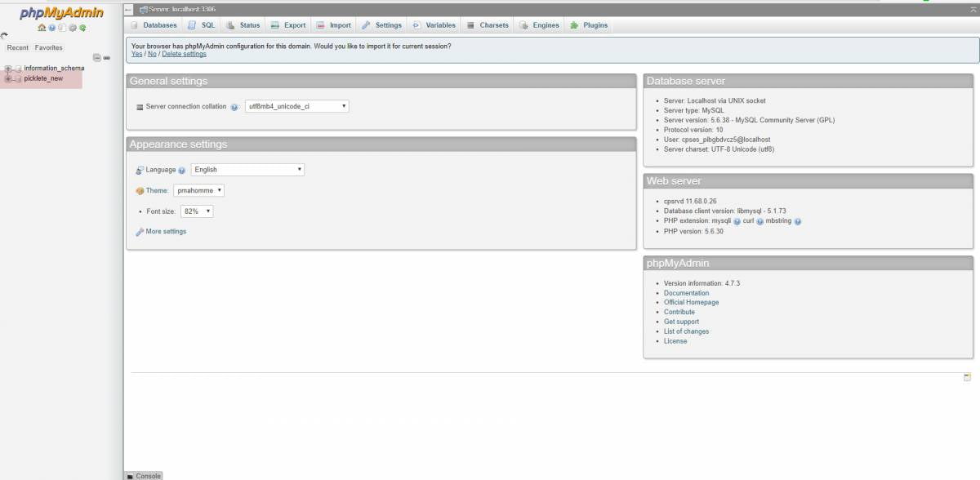The image size is (980, 480).
Task: Click the Server version 5.6.38 text
Action: (749, 120)
